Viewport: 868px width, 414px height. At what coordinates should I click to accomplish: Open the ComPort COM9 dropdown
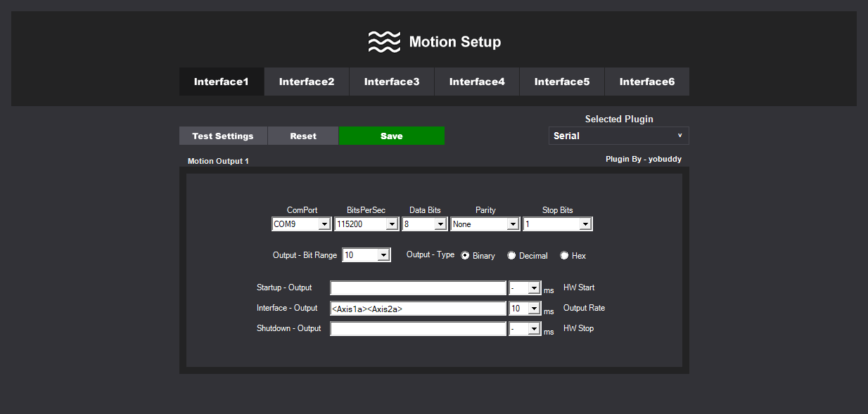coord(301,224)
